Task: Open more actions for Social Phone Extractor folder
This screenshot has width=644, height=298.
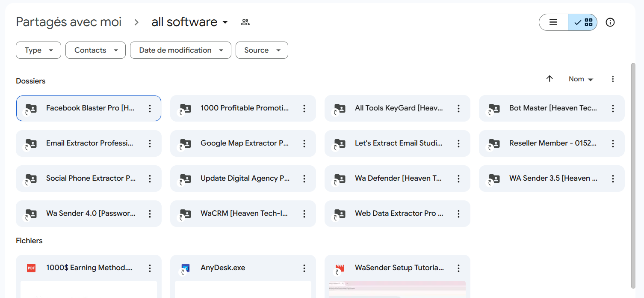Action: tap(150, 179)
